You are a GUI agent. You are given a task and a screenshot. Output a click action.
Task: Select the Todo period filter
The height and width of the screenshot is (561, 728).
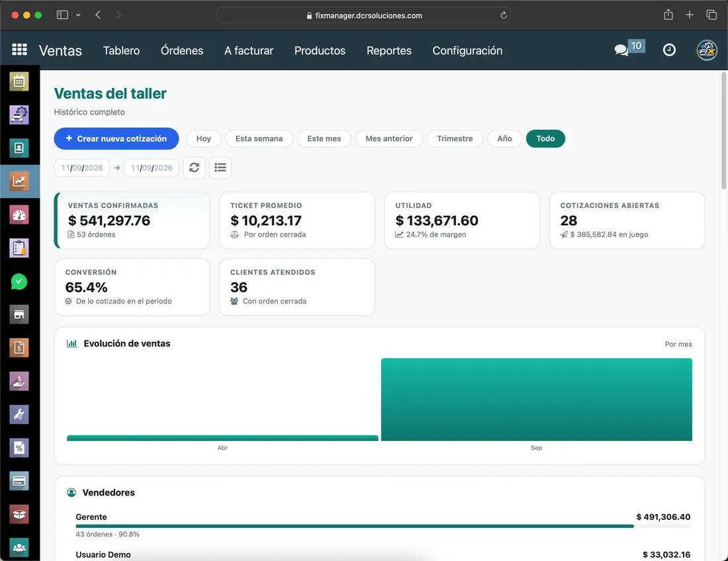click(x=545, y=138)
